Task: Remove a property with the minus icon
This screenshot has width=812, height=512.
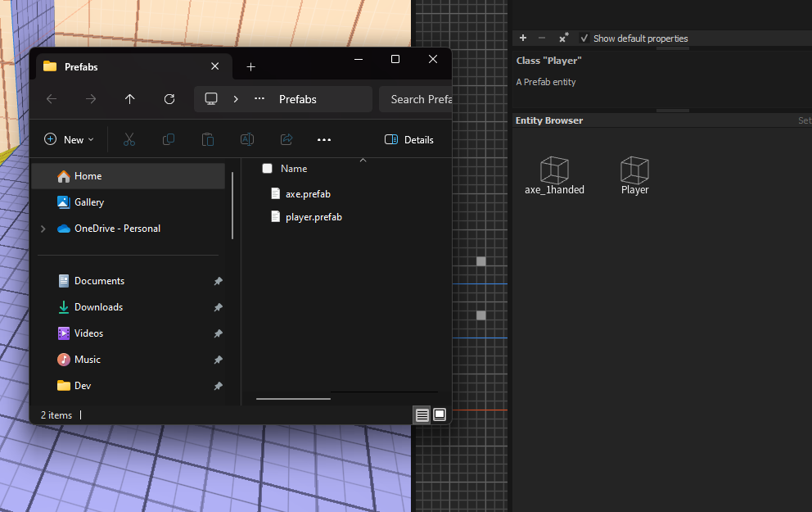Action: click(542, 38)
